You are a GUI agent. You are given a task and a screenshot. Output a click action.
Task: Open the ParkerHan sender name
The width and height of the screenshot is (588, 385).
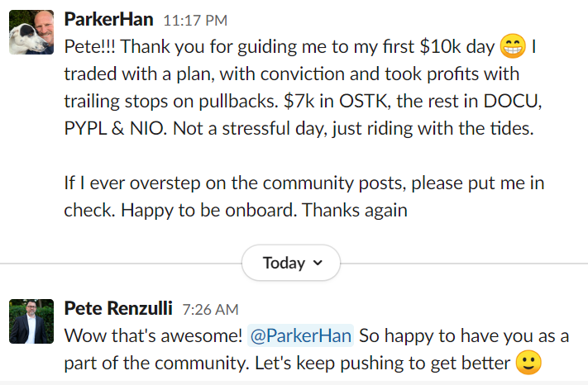[108, 20]
